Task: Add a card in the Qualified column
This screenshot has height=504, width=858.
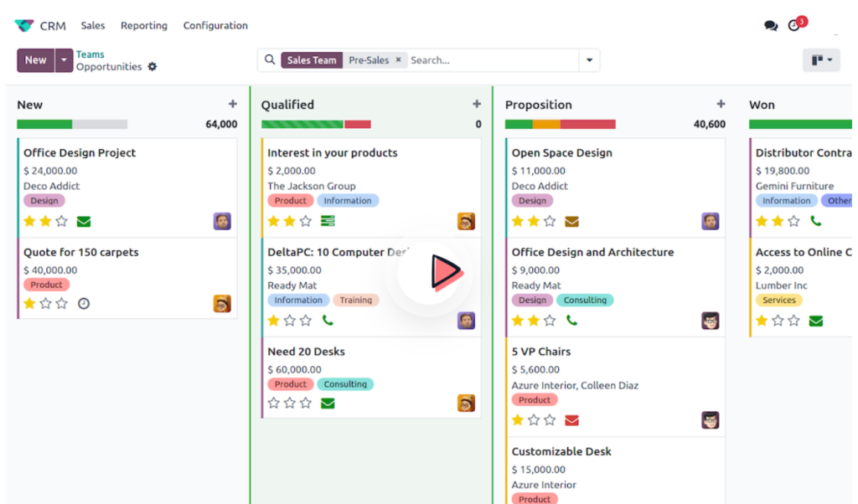Action: [x=477, y=104]
